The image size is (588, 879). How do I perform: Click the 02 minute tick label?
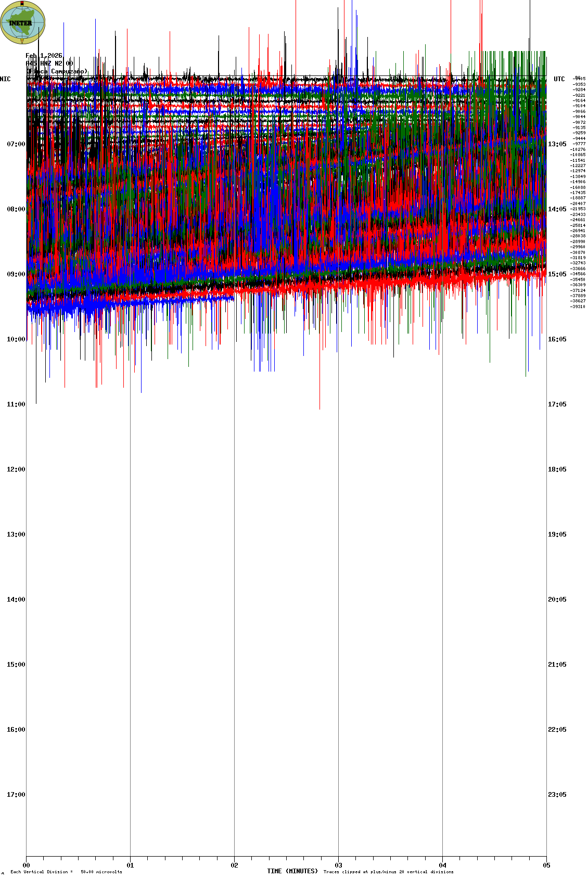[235, 865]
